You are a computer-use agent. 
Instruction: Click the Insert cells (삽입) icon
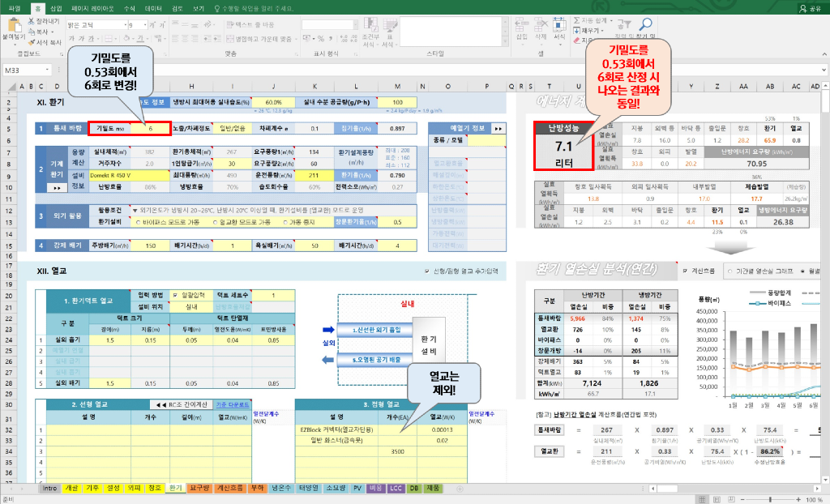523,26
